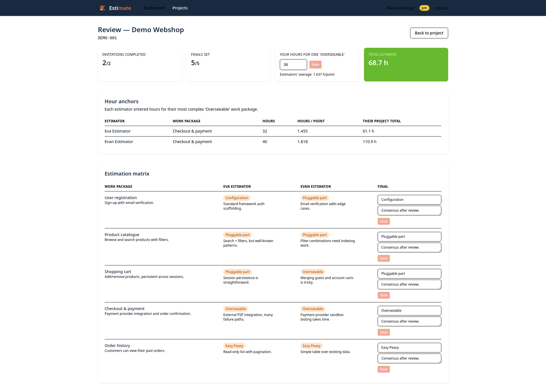Click the Shopping cart work package title
546x392 pixels.
click(118, 272)
